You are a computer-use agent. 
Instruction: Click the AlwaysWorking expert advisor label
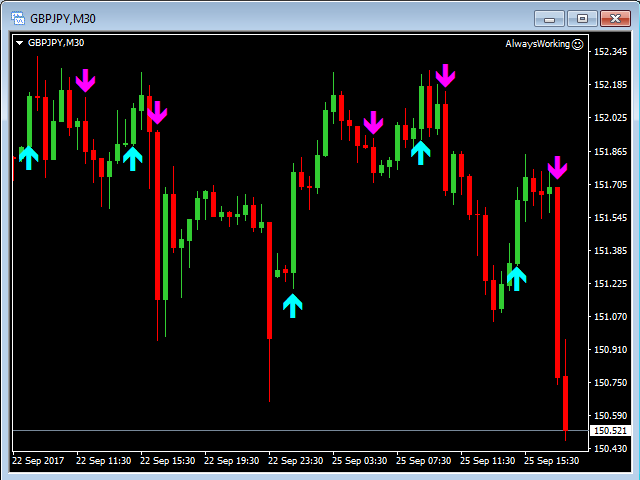click(538, 44)
